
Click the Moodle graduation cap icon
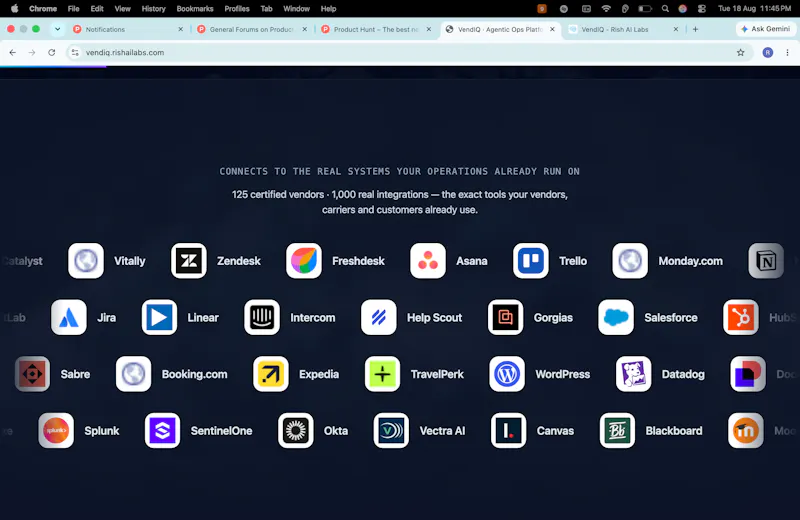click(746, 431)
